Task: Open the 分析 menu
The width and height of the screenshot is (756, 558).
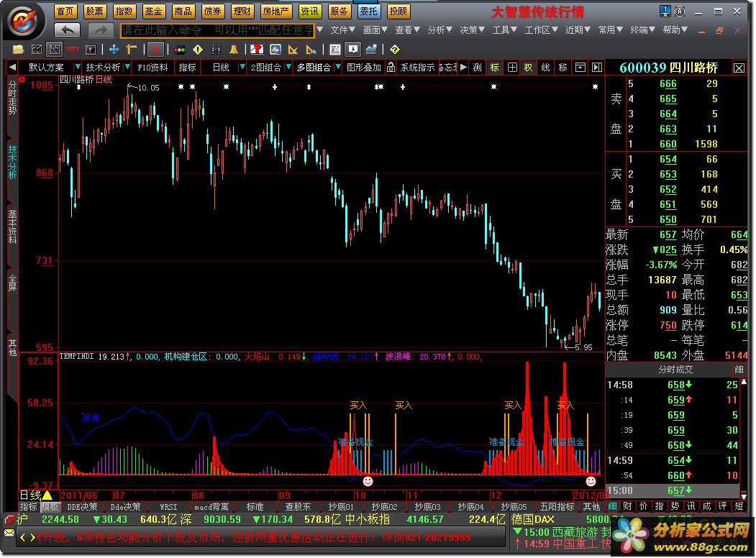Action: pos(440,30)
